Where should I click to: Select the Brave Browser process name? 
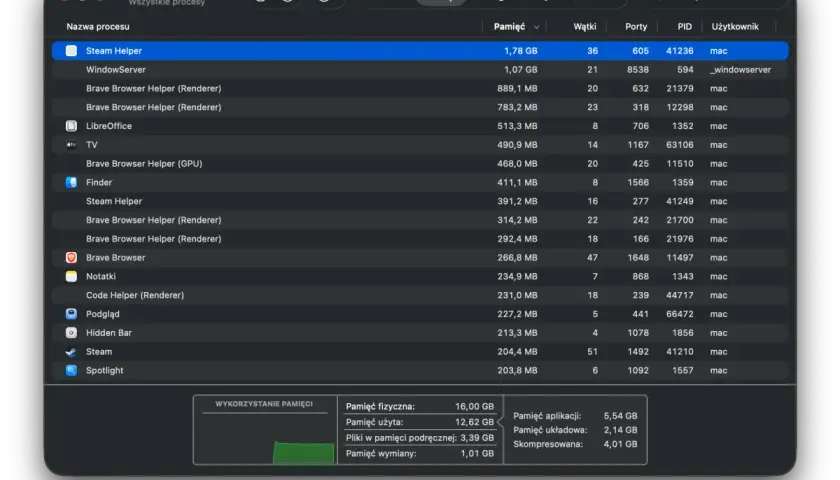pyautogui.click(x=116, y=258)
